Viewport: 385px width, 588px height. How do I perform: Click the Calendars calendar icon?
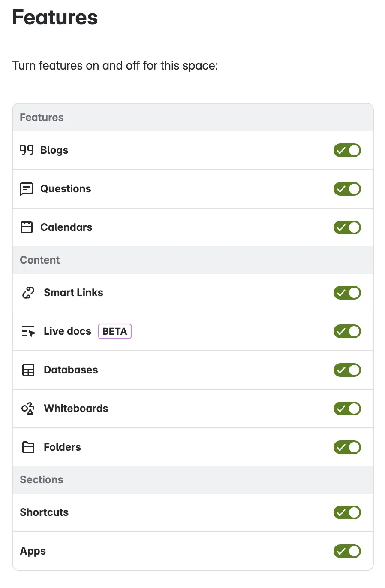(27, 227)
